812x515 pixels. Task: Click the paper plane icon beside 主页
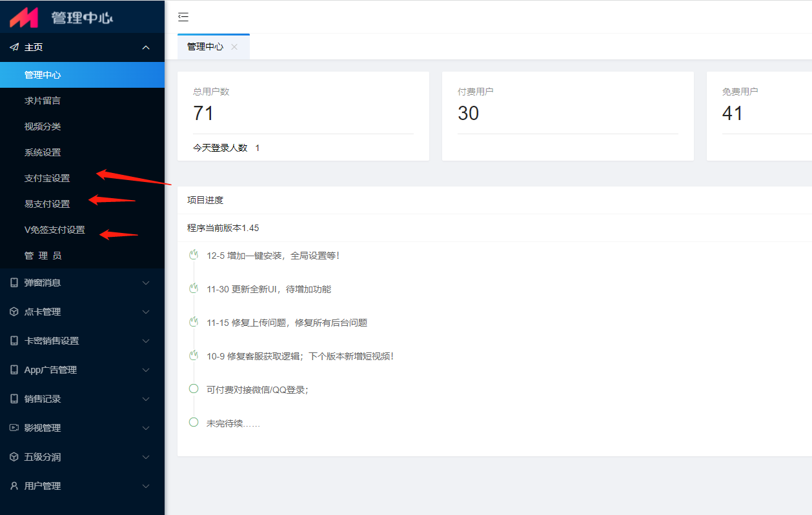(x=14, y=47)
